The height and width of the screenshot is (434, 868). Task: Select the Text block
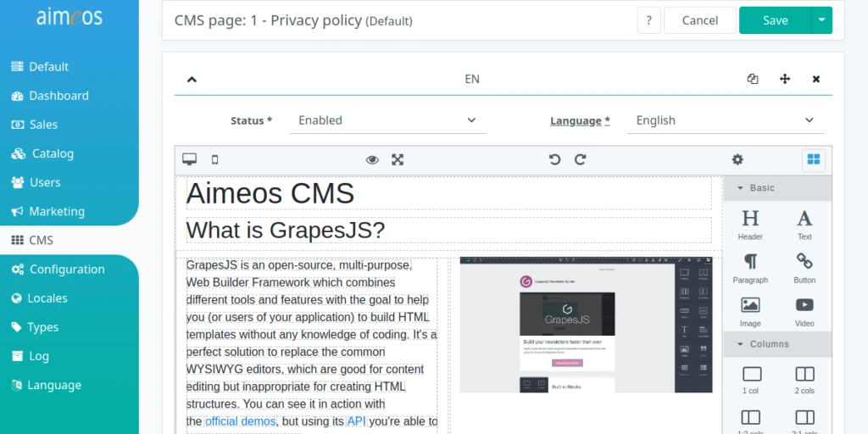pos(804,224)
